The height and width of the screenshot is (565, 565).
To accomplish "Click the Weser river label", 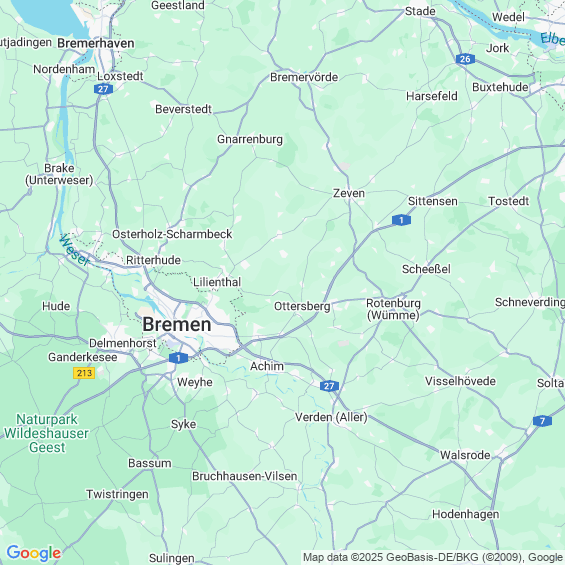I will click(x=74, y=250).
